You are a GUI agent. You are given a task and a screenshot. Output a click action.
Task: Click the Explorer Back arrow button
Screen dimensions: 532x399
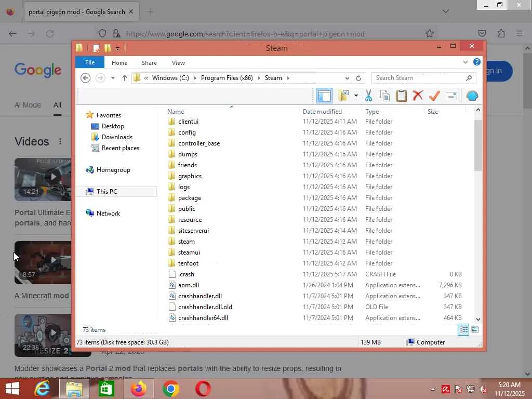coord(86,78)
